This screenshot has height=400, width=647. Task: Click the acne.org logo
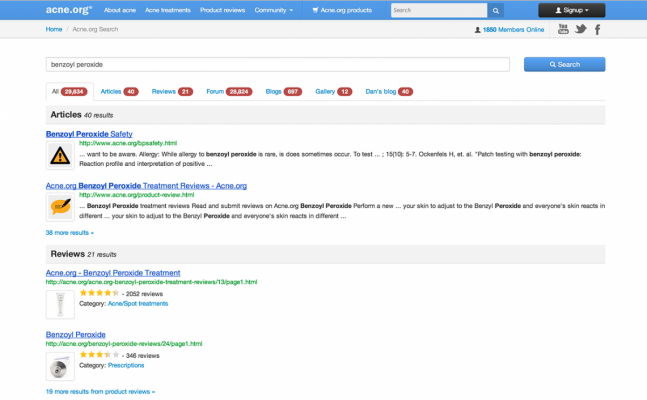tap(69, 10)
